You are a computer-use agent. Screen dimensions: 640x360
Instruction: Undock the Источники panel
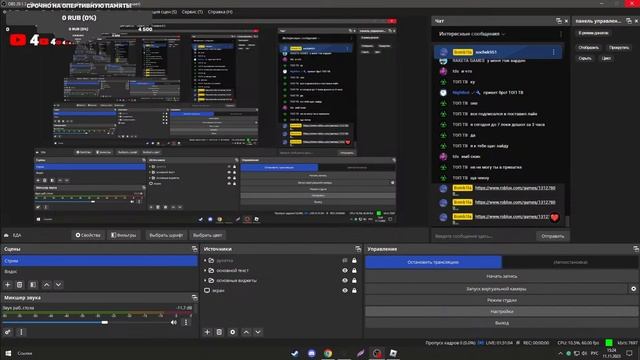point(358,249)
